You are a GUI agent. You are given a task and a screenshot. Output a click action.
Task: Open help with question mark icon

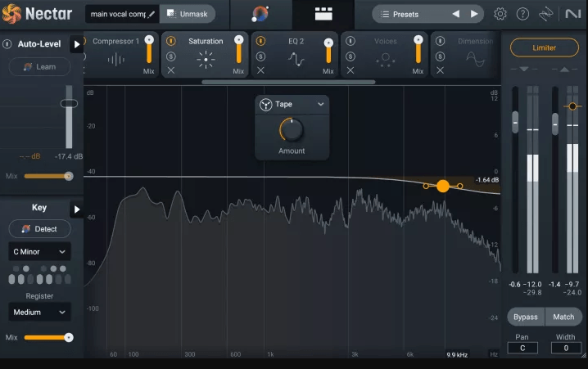pos(522,14)
